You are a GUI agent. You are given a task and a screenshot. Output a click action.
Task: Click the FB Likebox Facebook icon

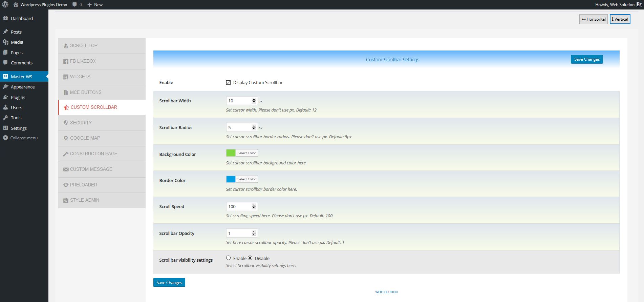(x=66, y=61)
